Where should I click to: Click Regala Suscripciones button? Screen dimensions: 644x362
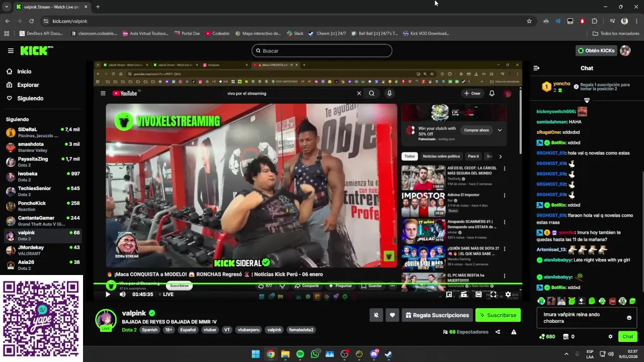[x=437, y=315]
